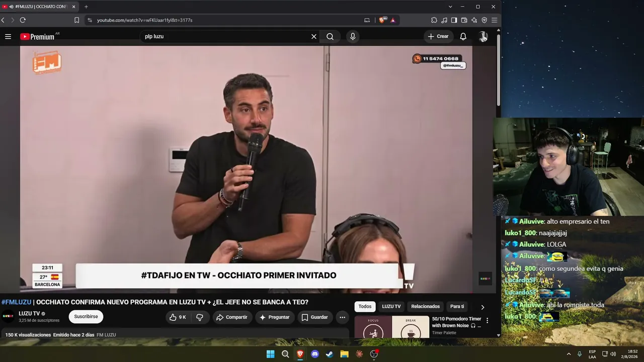Open tab search dropdown chevron

click(450, 7)
